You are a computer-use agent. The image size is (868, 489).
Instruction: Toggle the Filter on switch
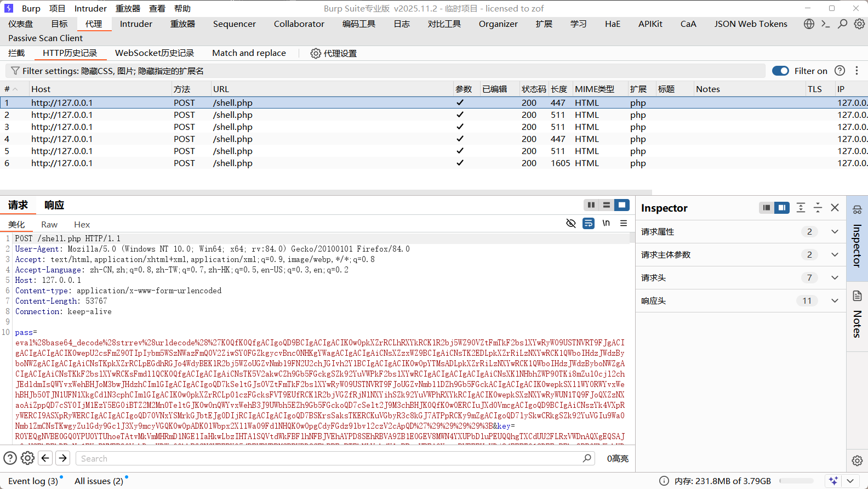pos(780,71)
